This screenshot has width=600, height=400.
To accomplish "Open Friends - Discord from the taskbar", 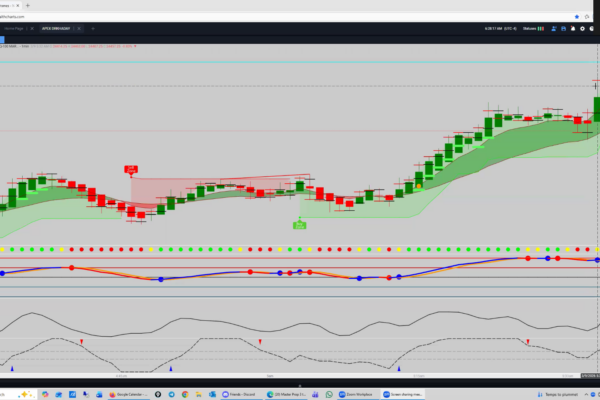I will point(240,394).
